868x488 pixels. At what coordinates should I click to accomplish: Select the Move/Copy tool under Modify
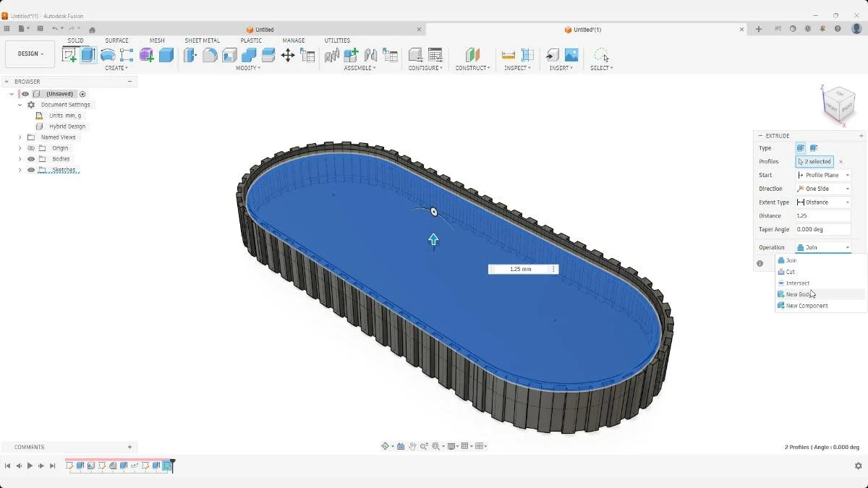pyautogui.click(x=289, y=56)
